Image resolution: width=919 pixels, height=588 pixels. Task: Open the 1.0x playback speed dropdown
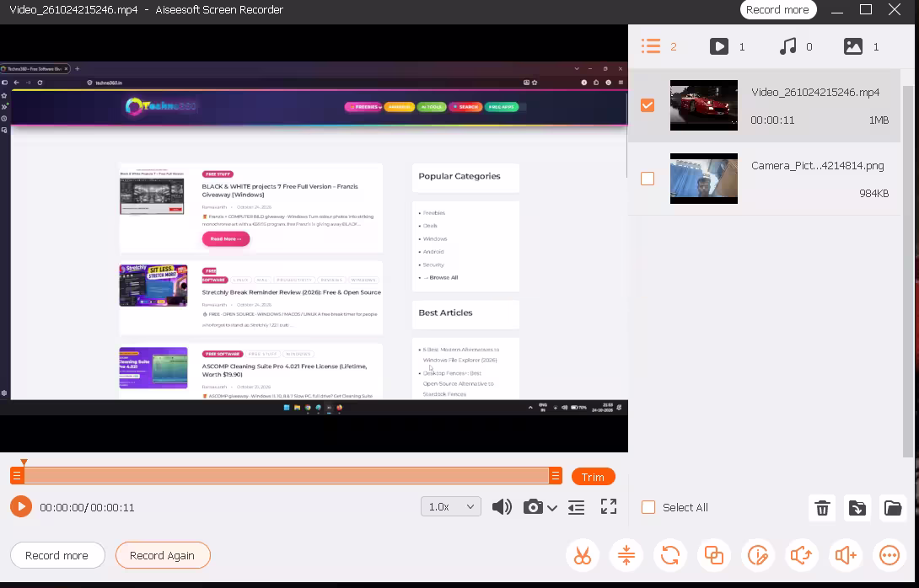[451, 506]
